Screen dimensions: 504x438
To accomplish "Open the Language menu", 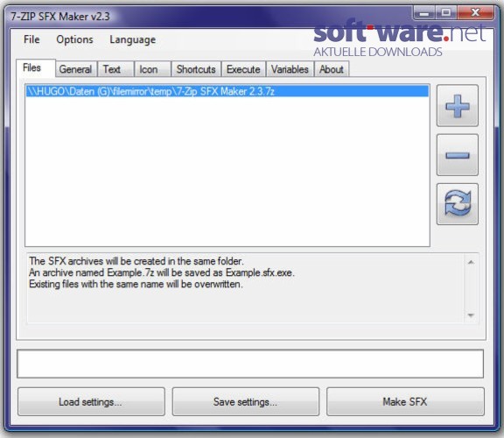I will pos(132,39).
